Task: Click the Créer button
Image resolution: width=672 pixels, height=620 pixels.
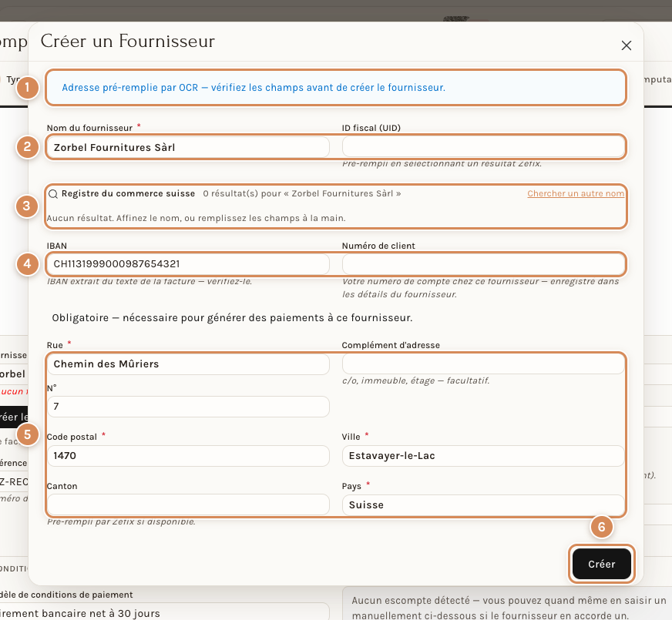Action: [601, 564]
